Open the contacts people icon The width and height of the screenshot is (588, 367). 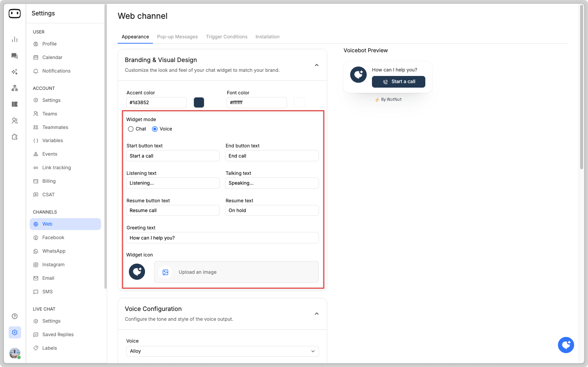coord(15,121)
